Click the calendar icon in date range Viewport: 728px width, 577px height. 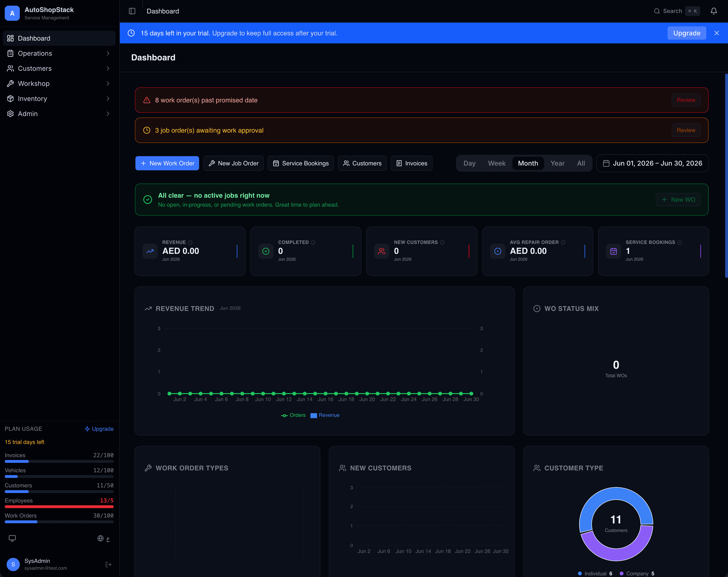click(x=606, y=163)
